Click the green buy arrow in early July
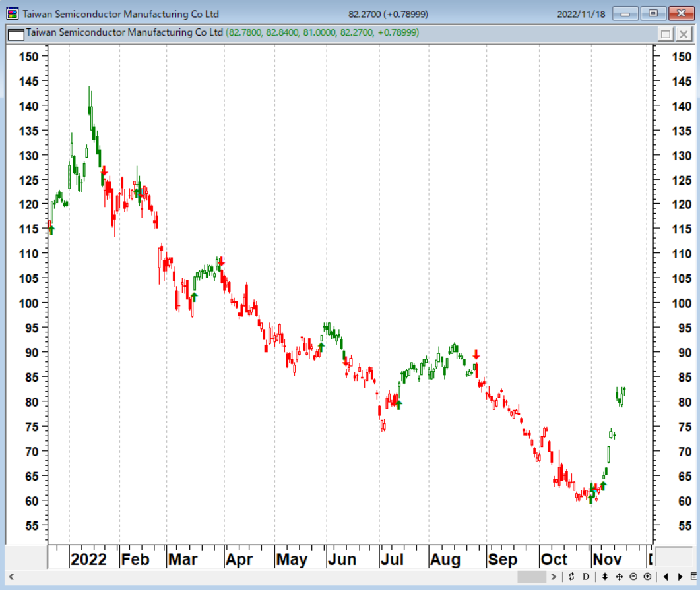Image resolution: width=700 pixels, height=590 pixels. 398,405
